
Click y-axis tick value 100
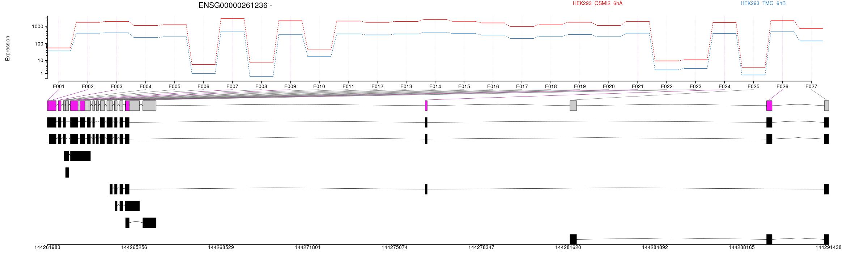pos(39,44)
